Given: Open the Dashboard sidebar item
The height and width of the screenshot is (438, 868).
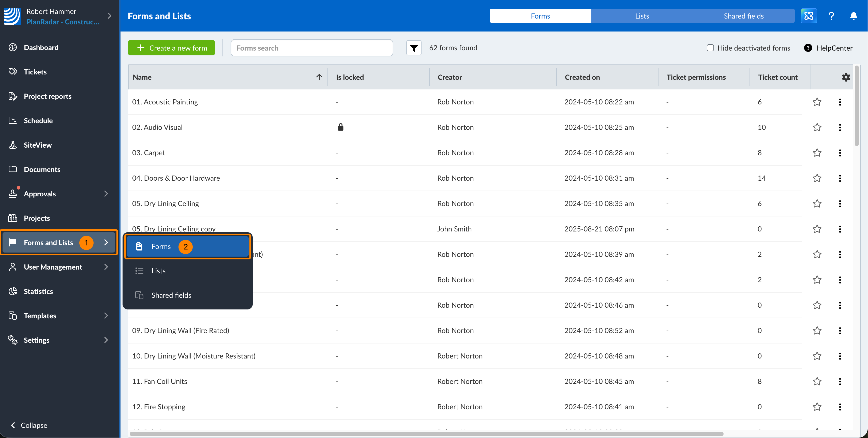Looking at the screenshot, I should point(41,48).
